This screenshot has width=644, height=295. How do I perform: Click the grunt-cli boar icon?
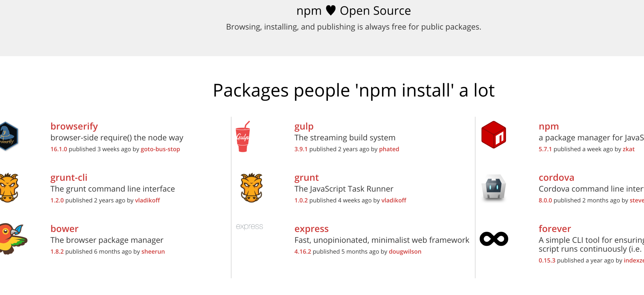point(9,188)
